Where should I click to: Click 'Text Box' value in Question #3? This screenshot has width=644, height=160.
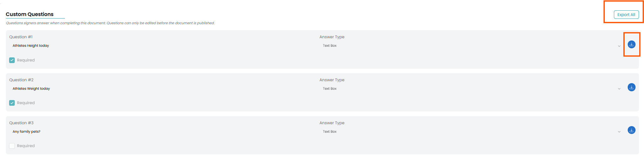pos(330,131)
